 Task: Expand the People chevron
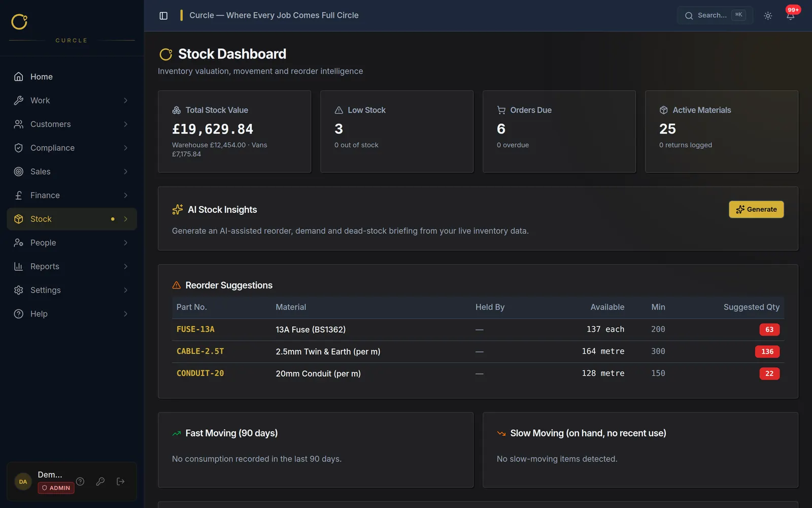125,243
